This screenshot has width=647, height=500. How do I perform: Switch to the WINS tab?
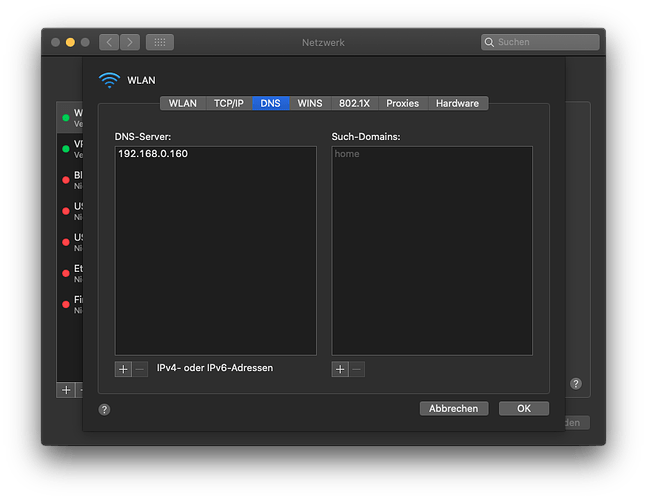click(310, 103)
